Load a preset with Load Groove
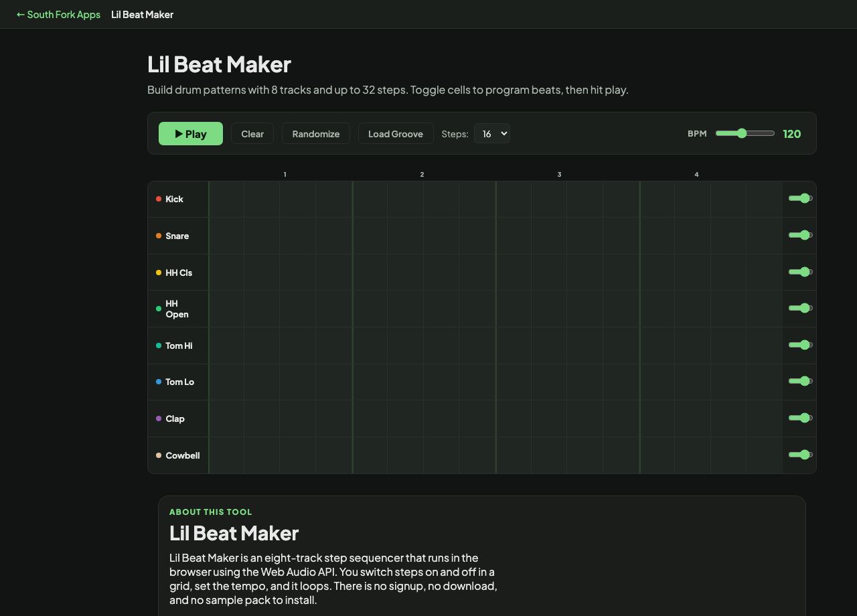Screen dimensions: 857x616 pyautogui.click(x=396, y=134)
